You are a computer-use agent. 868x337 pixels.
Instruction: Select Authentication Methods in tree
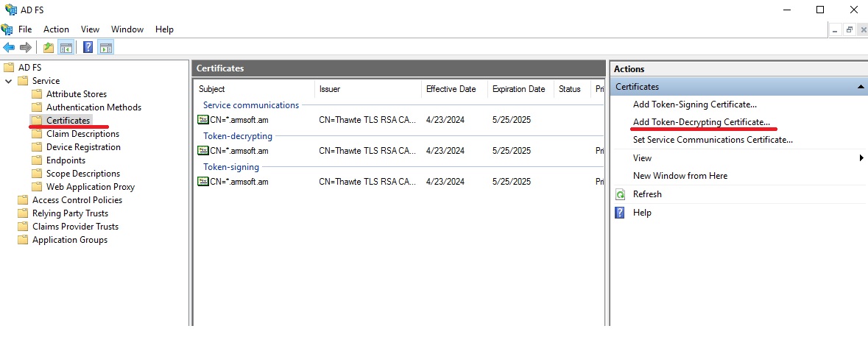[x=93, y=107]
